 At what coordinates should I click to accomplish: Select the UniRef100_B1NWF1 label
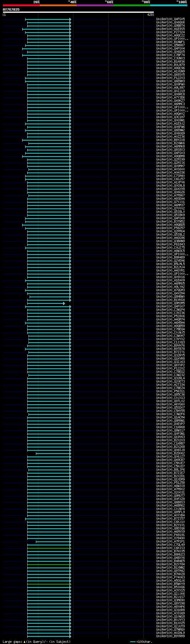click(170, 42)
